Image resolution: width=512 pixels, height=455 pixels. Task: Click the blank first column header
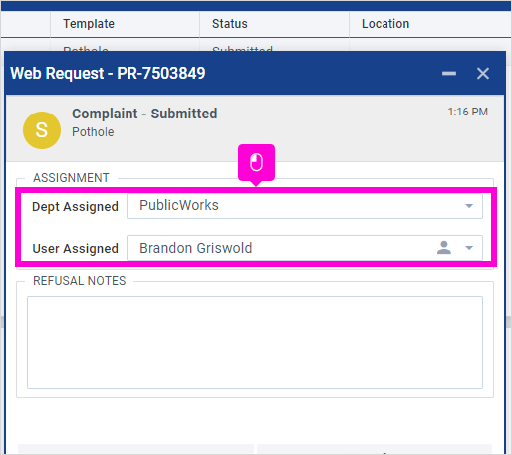coord(26,24)
